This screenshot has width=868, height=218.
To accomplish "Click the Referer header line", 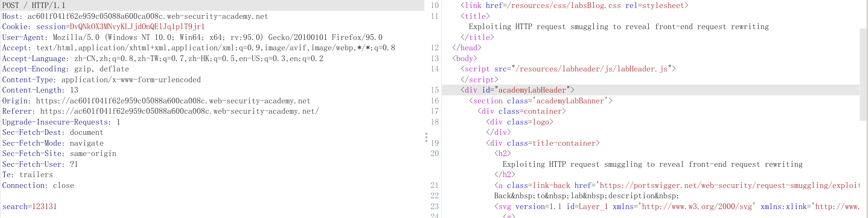I will pyautogui.click(x=161, y=111).
